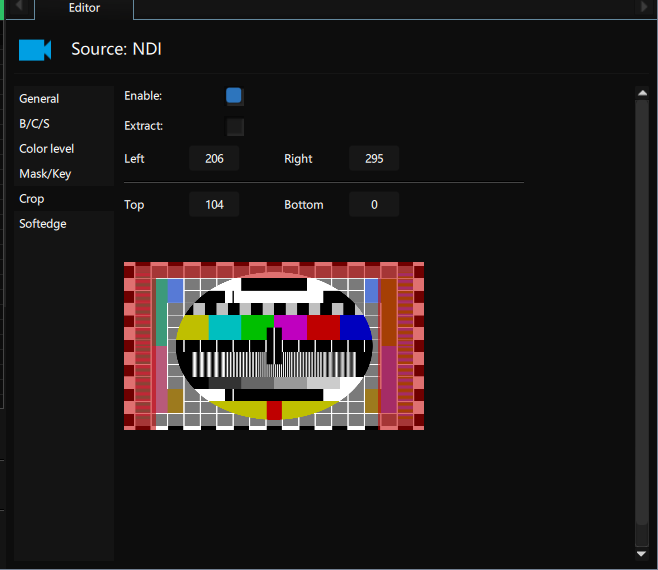Click the vertical scrollbar track
Viewport: 658px width, 570px height.
pos(642,323)
